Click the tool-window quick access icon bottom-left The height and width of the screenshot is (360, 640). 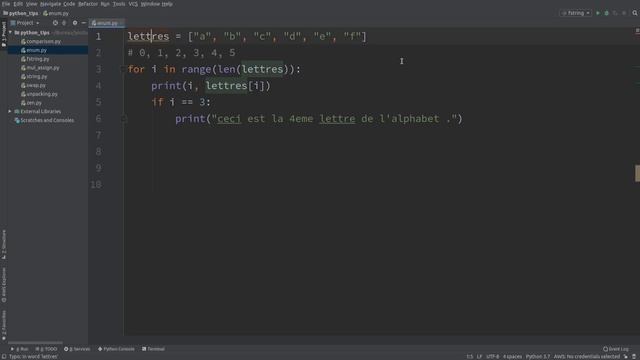tap(4, 357)
